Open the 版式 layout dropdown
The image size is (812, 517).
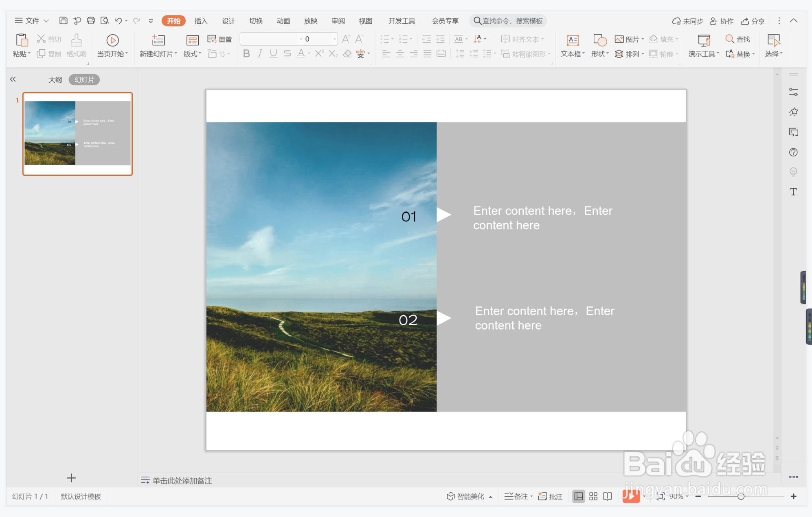click(192, 54)
